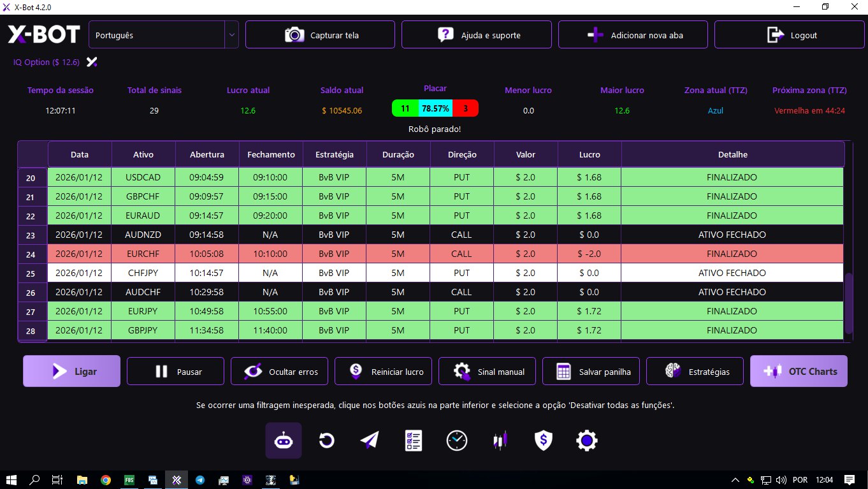
Task: Open the gear settings icon at bottom
Action: click(x=586, y=441)
